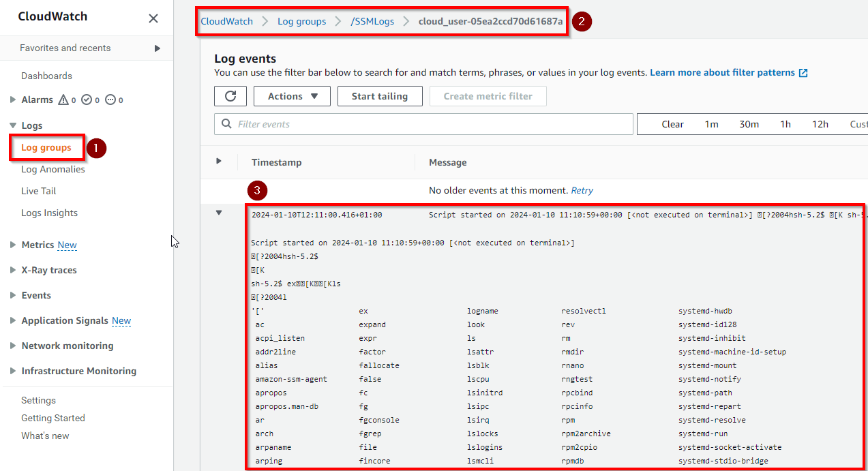
Task: Click 'amazon-ssm-agent' in log output
Action: 291,379
